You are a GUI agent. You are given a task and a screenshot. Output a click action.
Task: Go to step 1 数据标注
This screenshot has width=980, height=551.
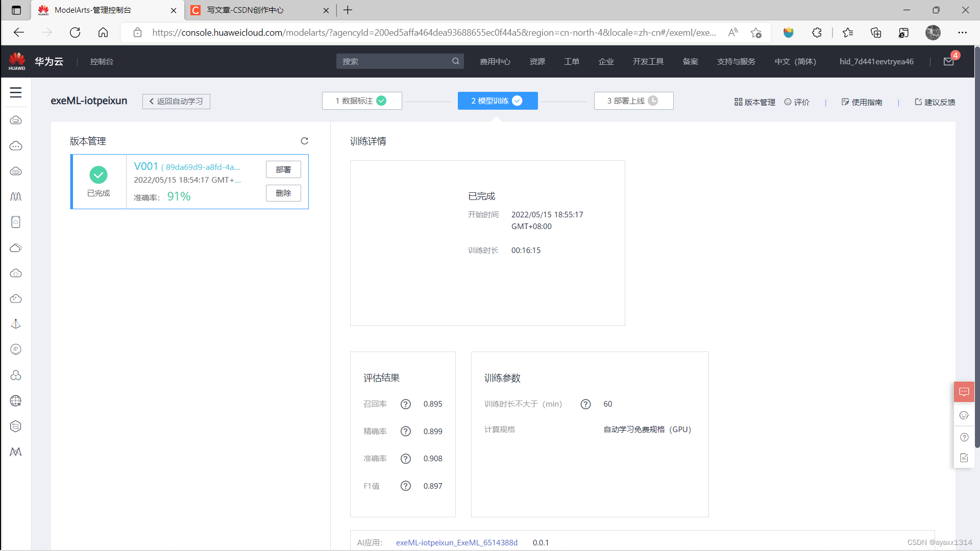(x=361, y=101)
